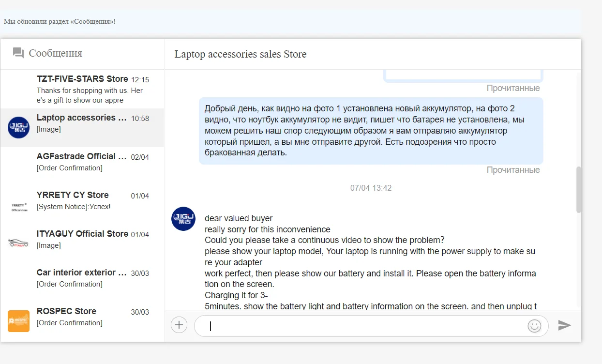Click [Order Confirmation] under ROSPEC Store
602x364 pixels.
pos(69,323)
